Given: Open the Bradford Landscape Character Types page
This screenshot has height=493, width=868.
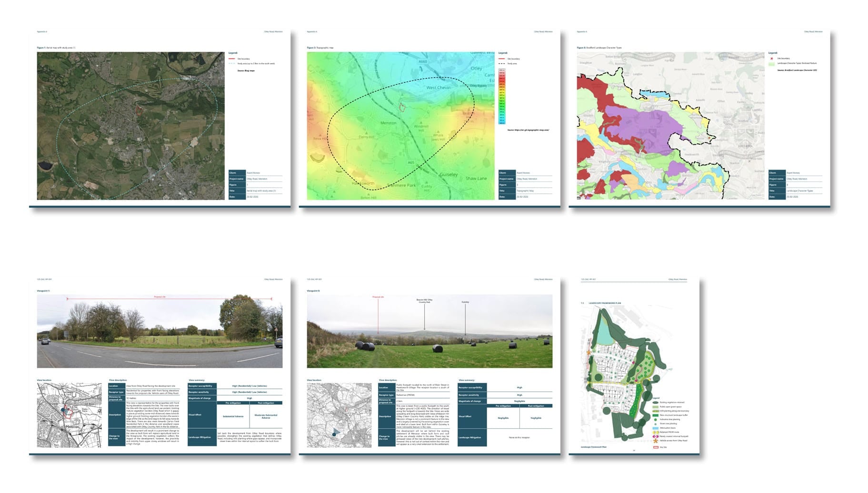Looking at the screenshot, I should (x=699, y=119).
